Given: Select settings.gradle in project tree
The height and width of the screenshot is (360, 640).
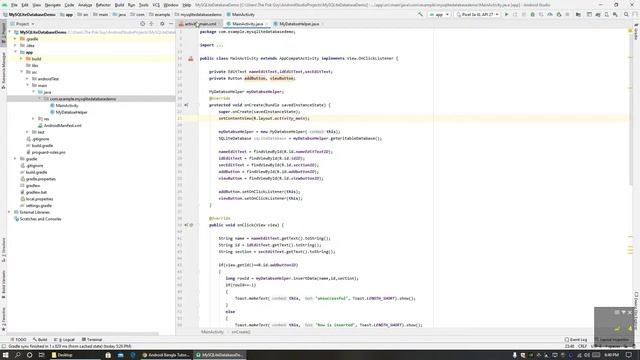Looking at the screenshot, I should click(38, 205).
